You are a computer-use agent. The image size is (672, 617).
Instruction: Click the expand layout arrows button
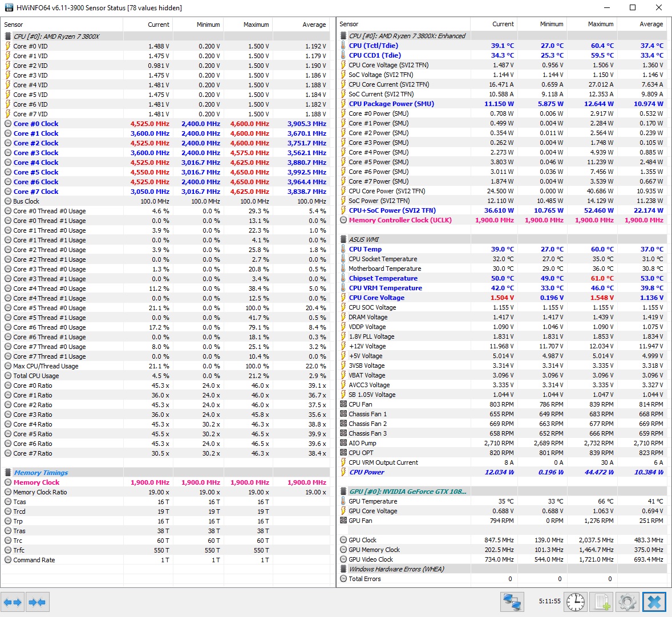13,602
